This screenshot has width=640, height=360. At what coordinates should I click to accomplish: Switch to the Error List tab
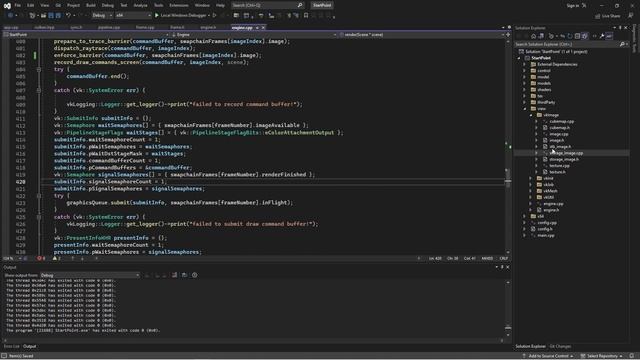point(11,347)
